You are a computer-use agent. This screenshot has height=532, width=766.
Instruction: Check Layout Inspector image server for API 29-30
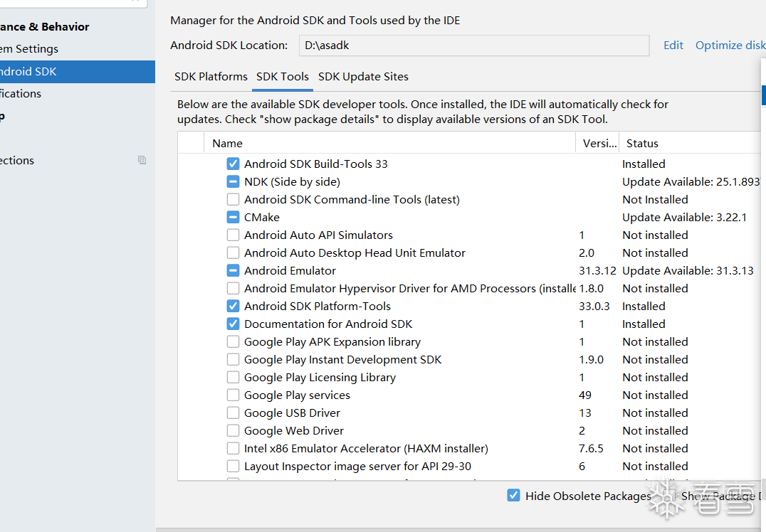[x=233, y=466]
